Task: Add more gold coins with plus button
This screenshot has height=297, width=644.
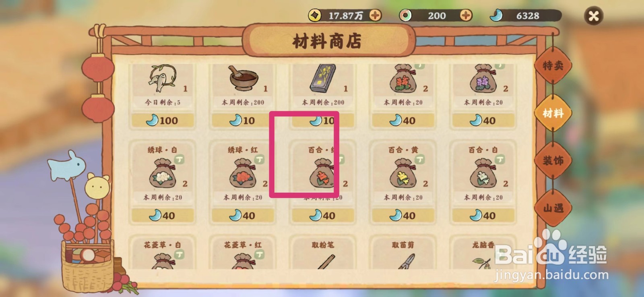Action: tap(375, 15)
